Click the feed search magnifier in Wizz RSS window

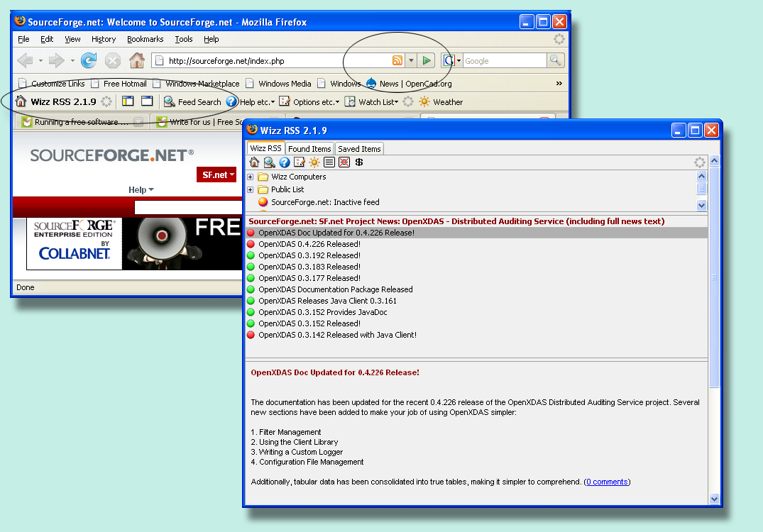pyautogui.click(x=269, y=162)
